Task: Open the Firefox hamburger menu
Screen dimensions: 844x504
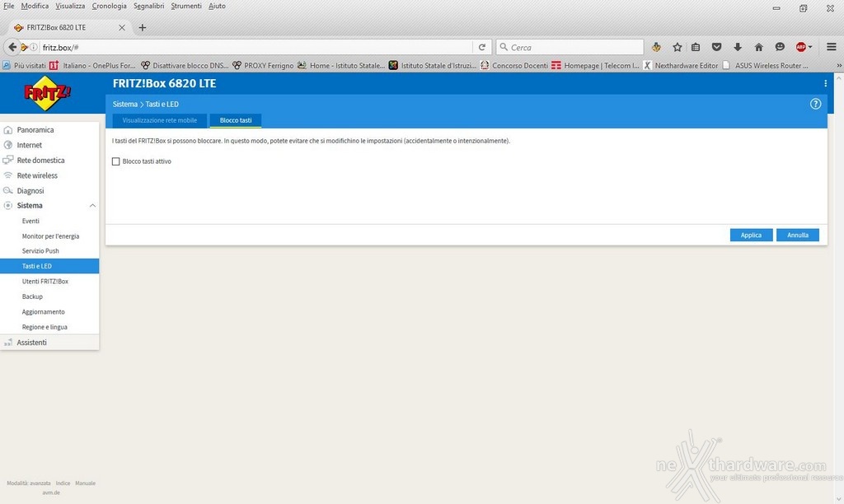Action: [831, 47]
